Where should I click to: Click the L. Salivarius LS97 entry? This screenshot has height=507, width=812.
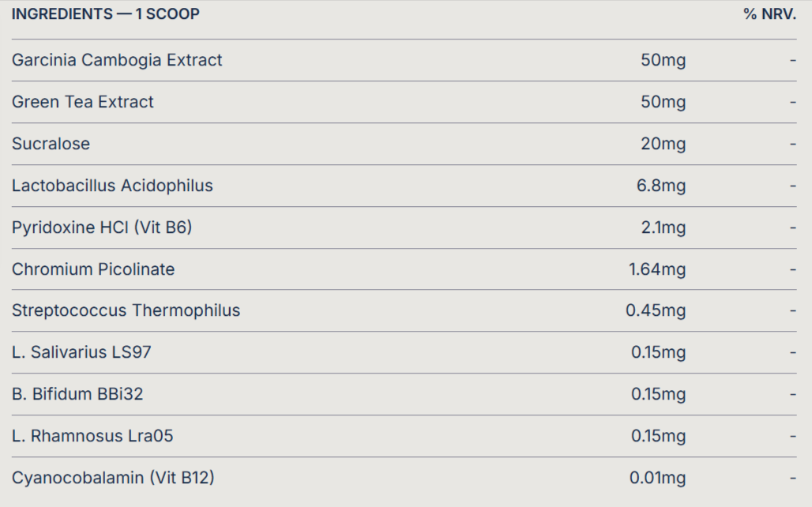click(81, 352)
